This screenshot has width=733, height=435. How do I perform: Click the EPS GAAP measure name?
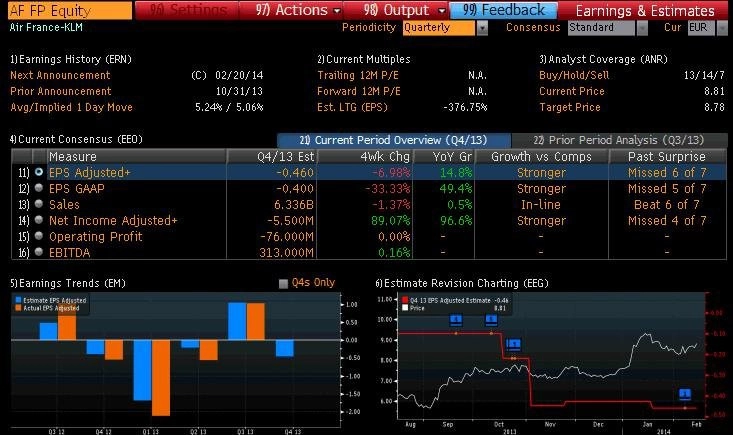[x=77, y=189]
